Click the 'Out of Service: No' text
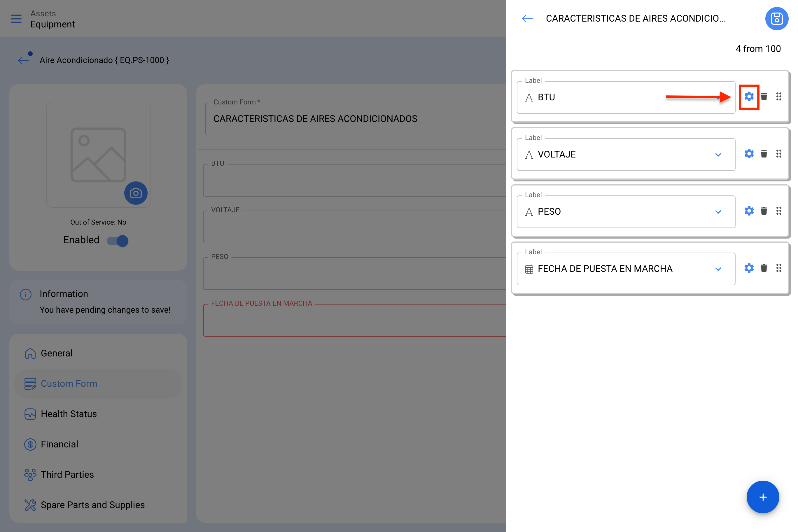Image resolution: width=798 pixels, height=532 pixels. tap(98, 222)
